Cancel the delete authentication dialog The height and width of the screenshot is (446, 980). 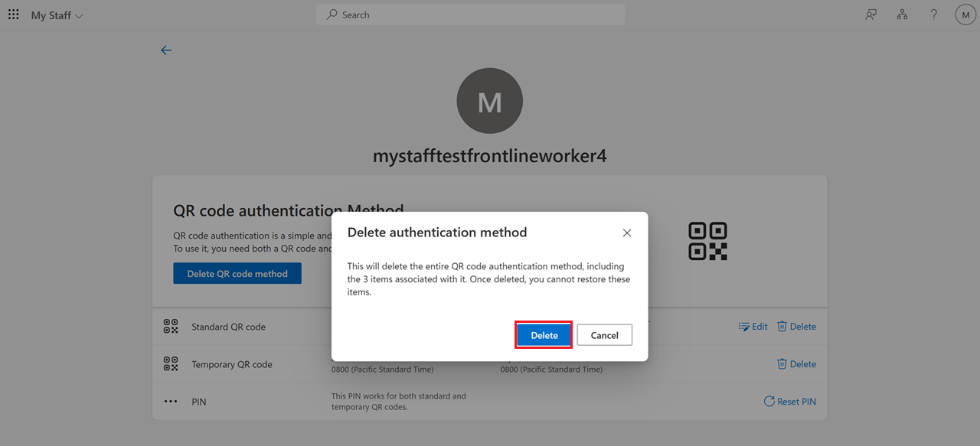tap(604, 335)
